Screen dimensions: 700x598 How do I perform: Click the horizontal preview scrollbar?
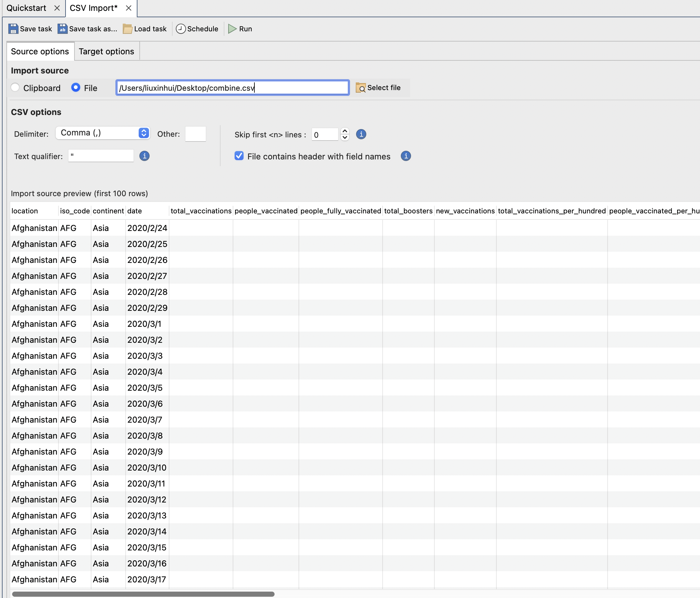click(x=143, y=594)
